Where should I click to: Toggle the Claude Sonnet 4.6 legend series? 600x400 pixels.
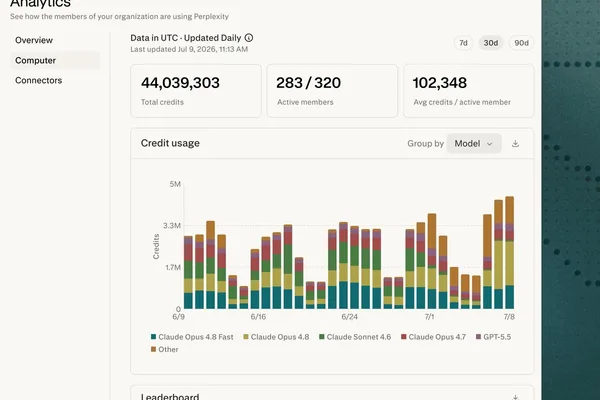(355, 337)
